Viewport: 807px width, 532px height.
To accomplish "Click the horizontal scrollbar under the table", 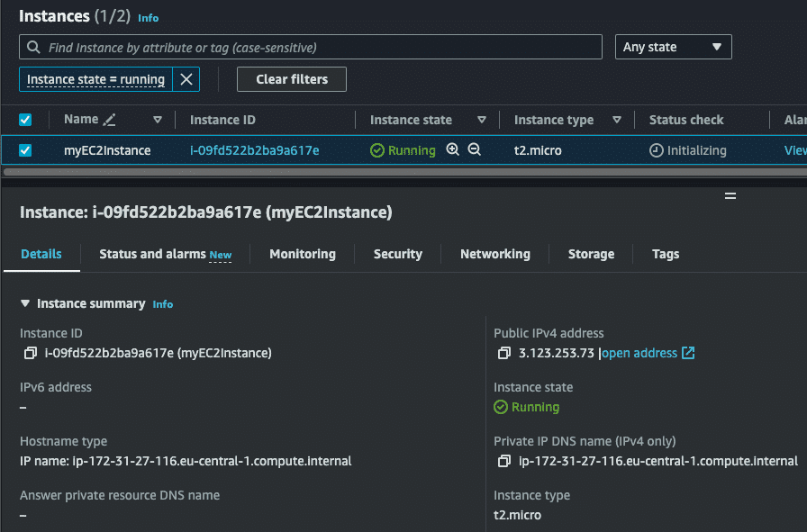I will pos(404,172).
